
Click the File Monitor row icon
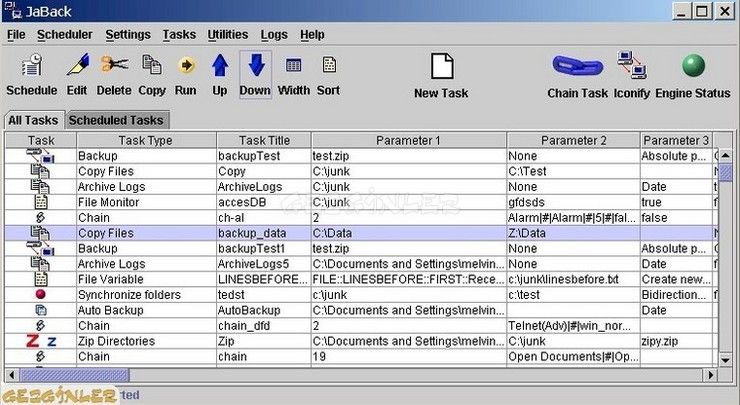pyautogui.click(x=41, y=202)
